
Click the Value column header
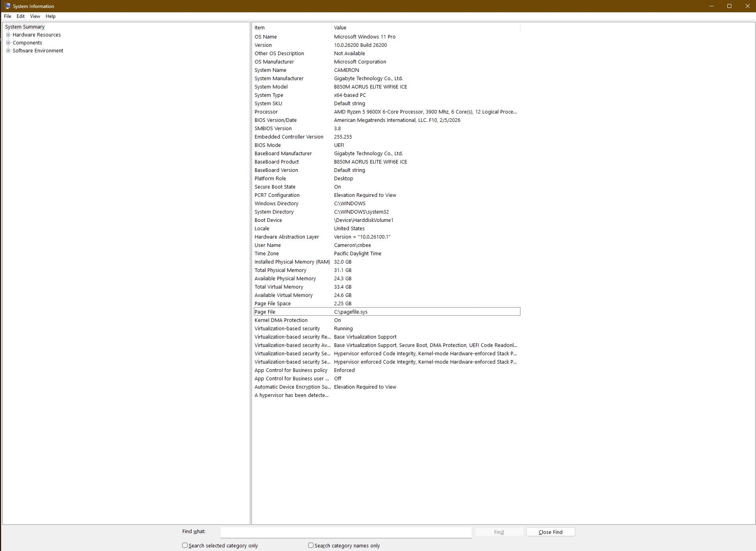pos(426,27)
